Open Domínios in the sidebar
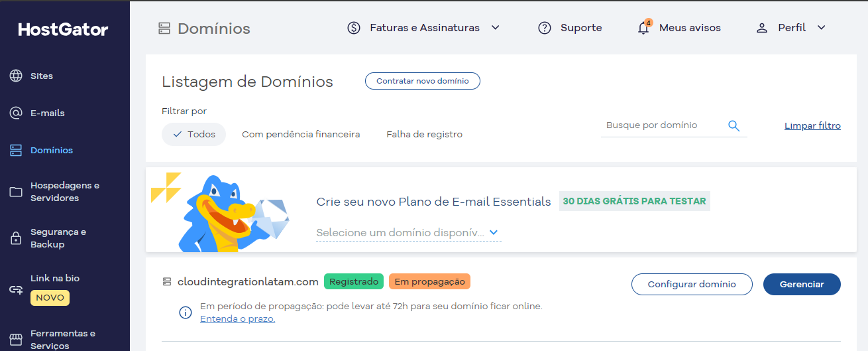Image resolution: width=868 pixels, height=351 pixels. coord(52,150)
